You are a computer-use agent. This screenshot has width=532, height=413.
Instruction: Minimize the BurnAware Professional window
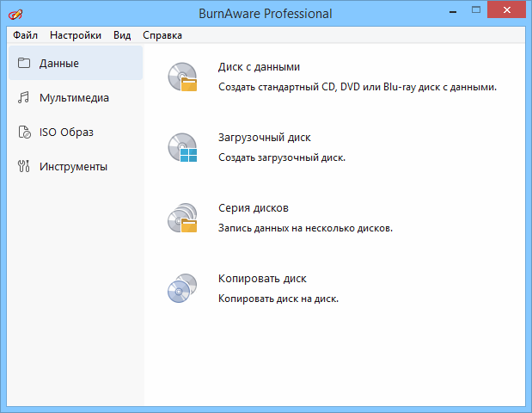coord(453,13)
